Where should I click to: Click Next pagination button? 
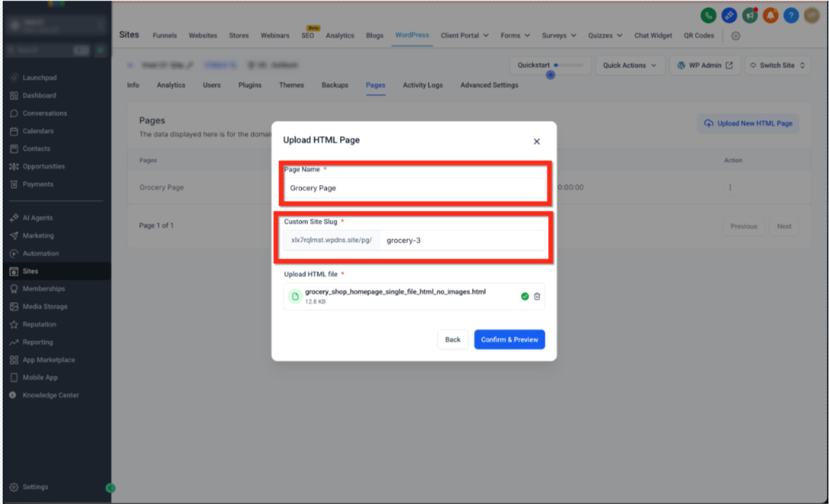784,226
